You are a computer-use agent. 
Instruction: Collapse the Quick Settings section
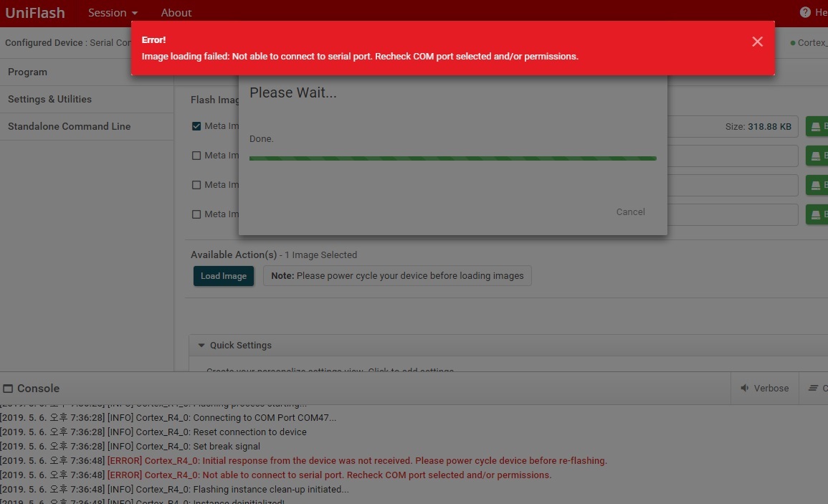[x=201, y=345]
